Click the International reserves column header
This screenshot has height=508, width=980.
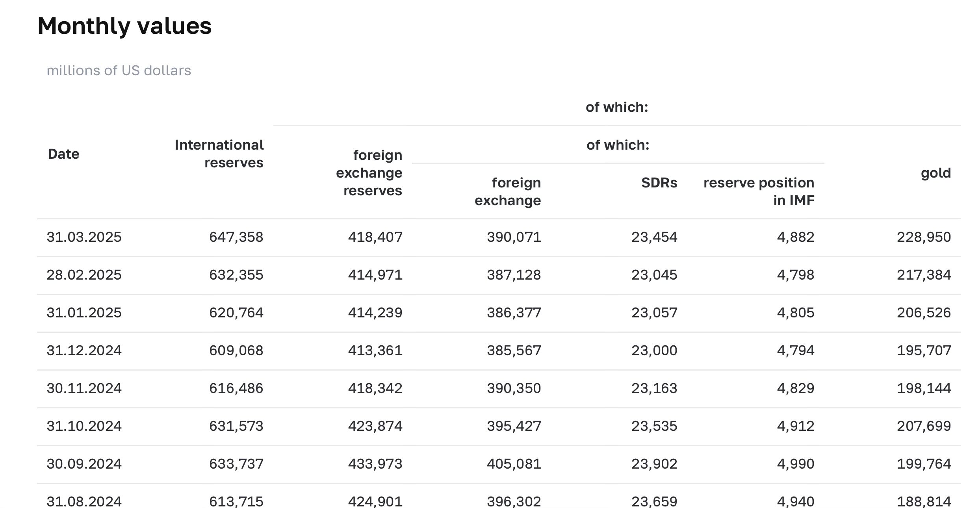(x=219, y=154)
